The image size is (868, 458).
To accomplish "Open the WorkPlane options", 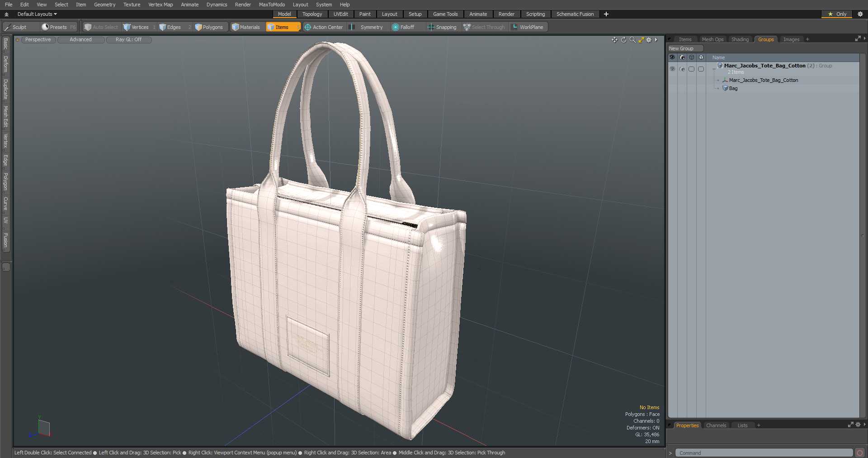I will pyautogui.click(x=528, y=27).
